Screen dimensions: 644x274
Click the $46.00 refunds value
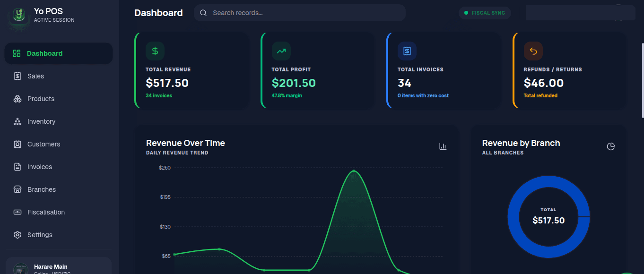click(544, 83)
